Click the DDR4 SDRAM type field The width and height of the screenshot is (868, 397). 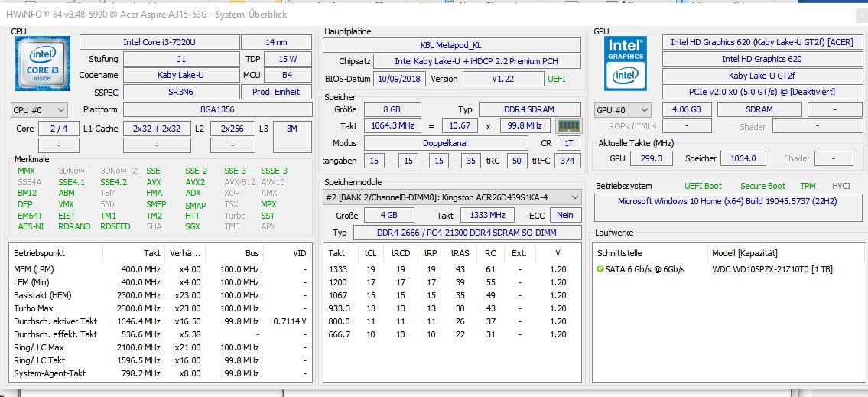tap(530, 109)
